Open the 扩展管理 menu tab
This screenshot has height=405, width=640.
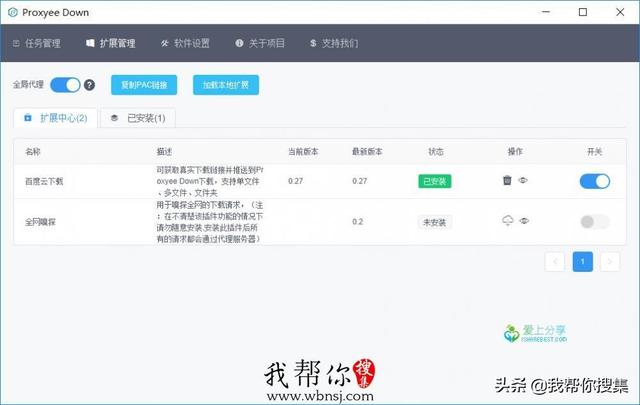(111, 43)
